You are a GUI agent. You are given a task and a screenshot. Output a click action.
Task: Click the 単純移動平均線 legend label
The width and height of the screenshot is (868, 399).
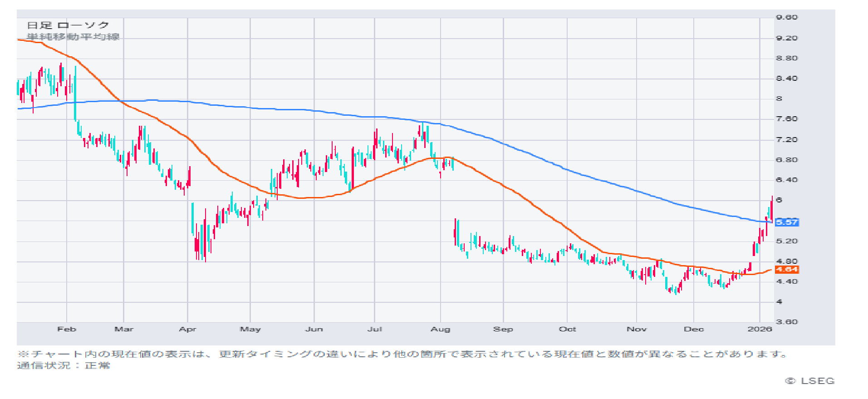pos(73,37)
